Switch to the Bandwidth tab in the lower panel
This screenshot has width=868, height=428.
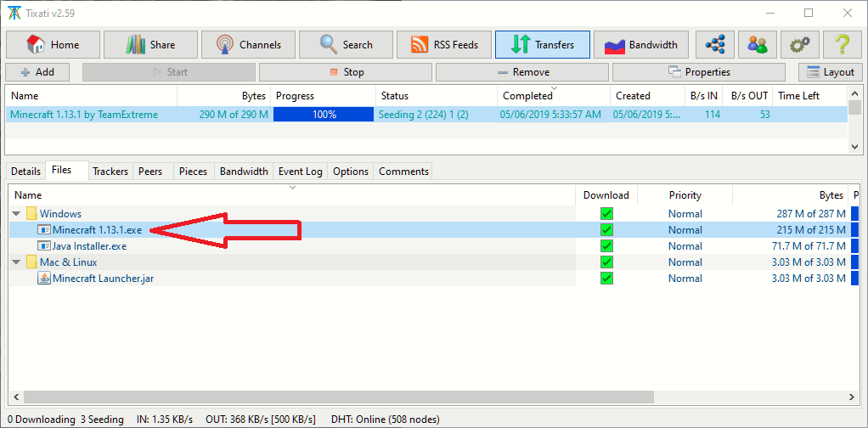click(244, 172)
